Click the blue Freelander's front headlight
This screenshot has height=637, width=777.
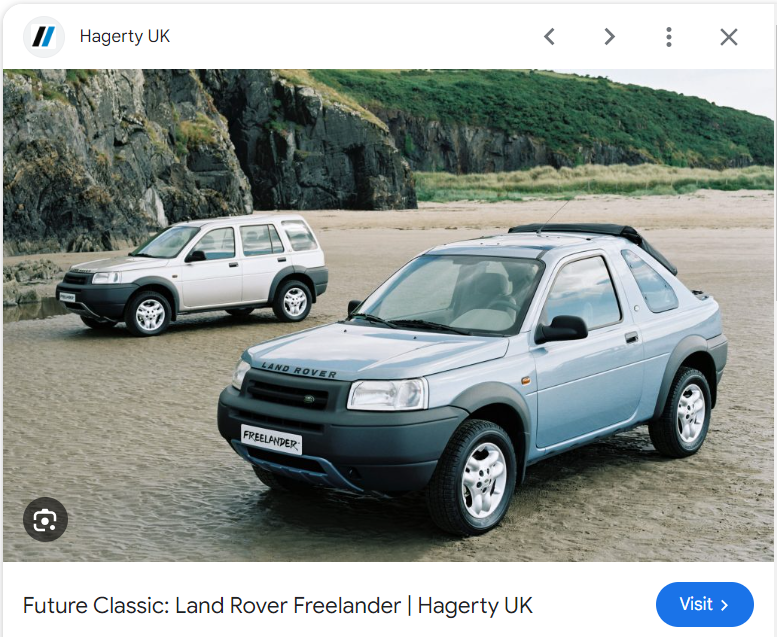388,395
